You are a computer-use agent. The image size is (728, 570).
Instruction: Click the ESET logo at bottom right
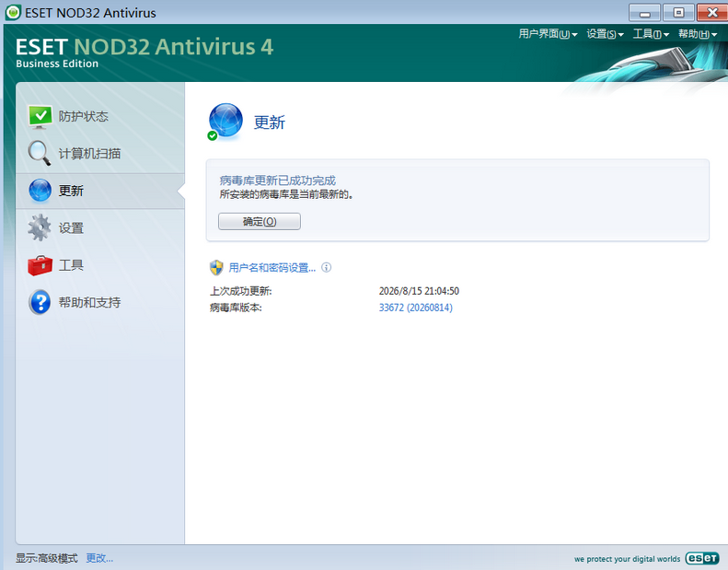click(702, 558)
